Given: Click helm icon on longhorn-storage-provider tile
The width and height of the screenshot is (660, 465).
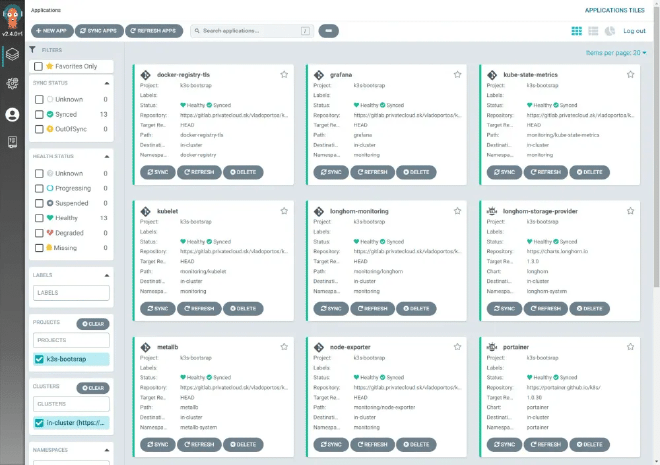Looking at the screenshot, I should (x=492, y=211).
